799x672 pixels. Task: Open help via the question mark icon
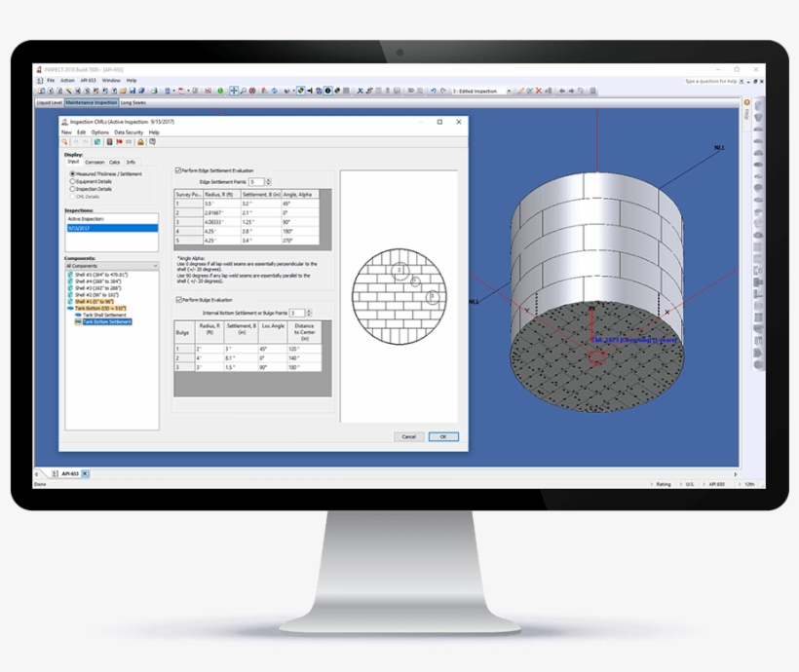coord(152,142)
